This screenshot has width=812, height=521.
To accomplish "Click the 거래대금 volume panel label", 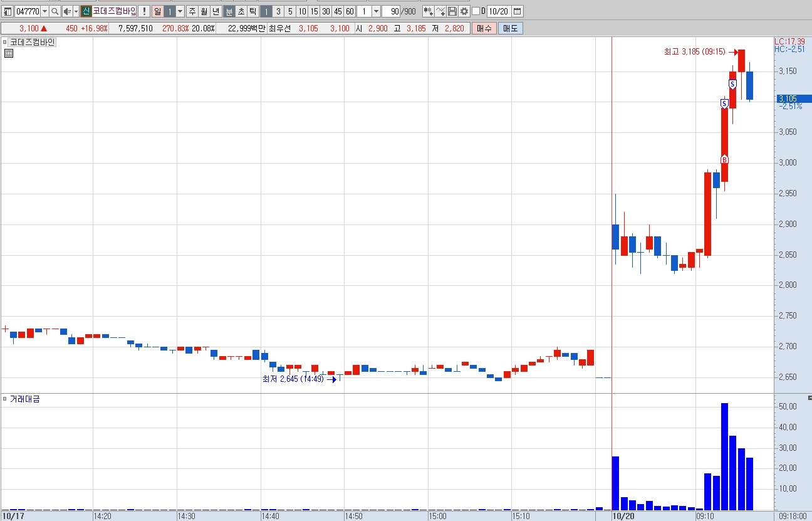I will click(24, 399).
